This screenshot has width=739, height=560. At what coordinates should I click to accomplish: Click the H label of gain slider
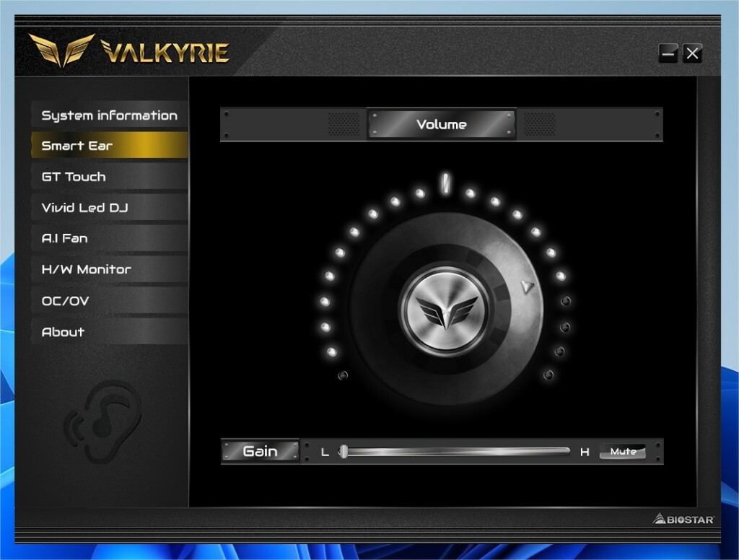[x=585, y=452]
